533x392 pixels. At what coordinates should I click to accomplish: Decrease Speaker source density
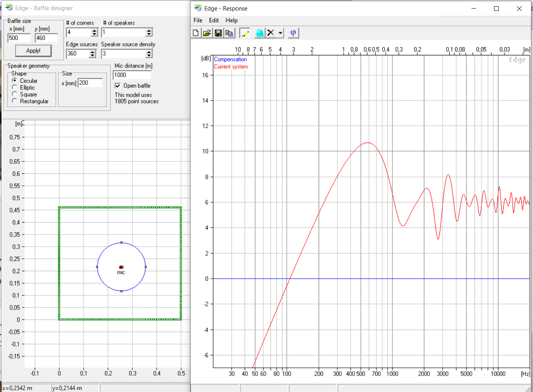pyautogui.click(x=149, y=56)
